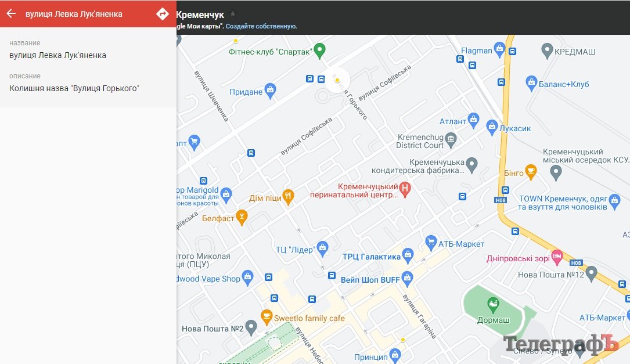
Task: Click the Sweetlo family cafe marker
Action: click(x=267, y=316)
